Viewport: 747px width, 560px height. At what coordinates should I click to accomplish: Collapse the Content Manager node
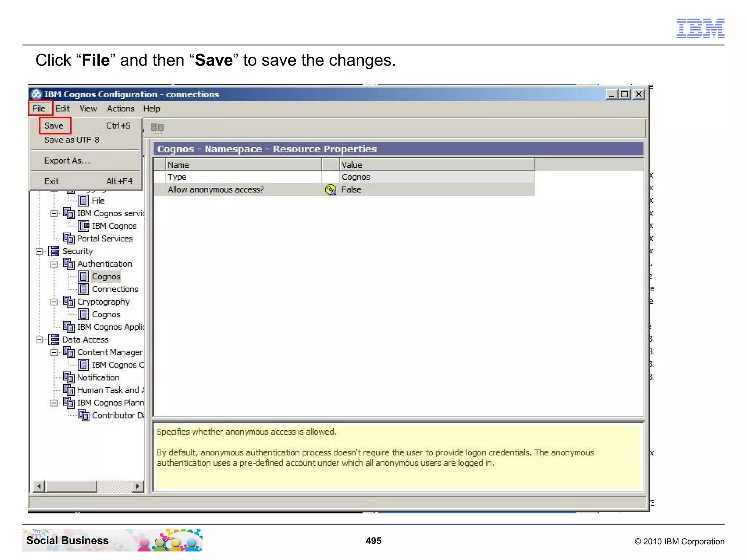tap(54, 352)
